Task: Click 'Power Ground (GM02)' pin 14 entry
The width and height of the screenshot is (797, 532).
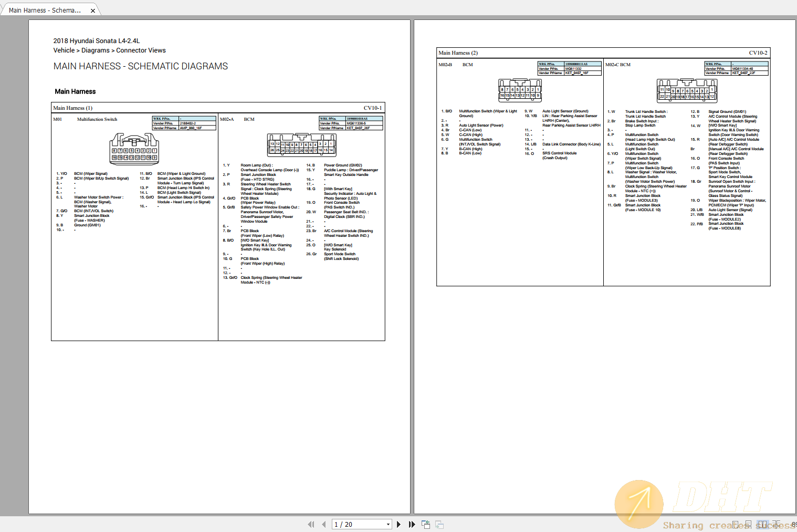Action: [x=343, y=165]
